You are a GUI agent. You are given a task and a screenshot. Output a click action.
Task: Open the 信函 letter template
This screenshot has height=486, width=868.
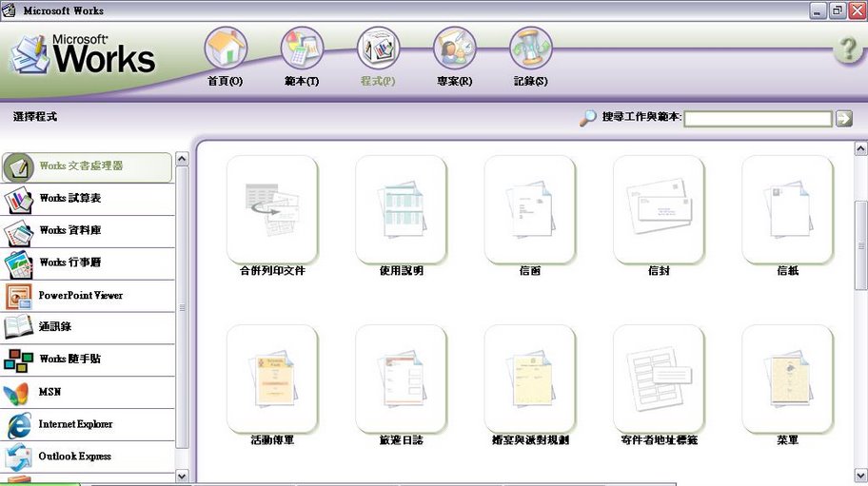coord(530,209)
